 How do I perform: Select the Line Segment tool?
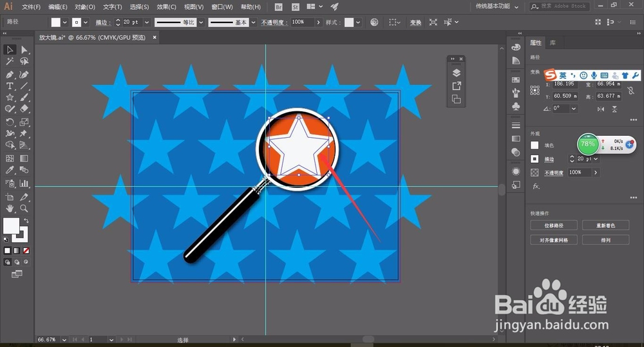tap(24, 86)
